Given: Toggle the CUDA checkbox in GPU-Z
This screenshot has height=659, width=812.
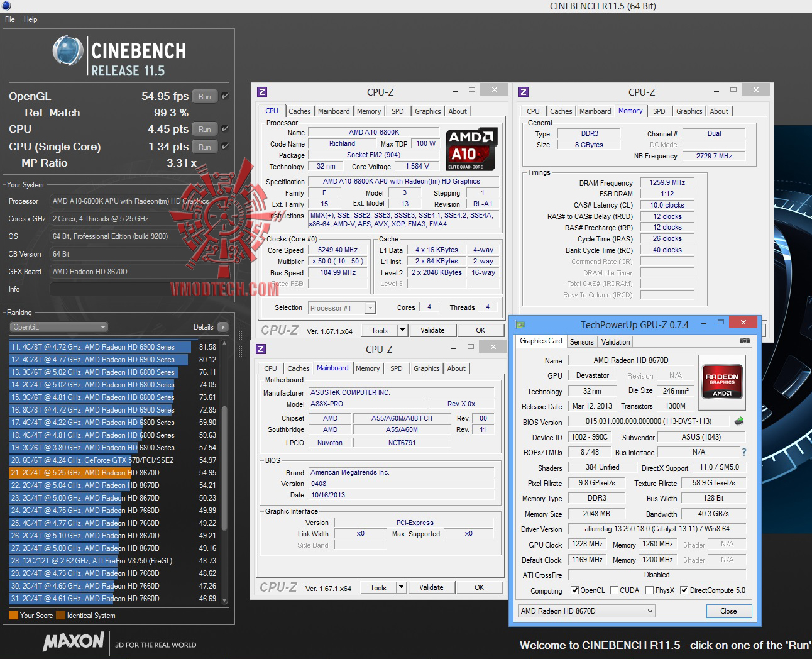Looking at the screenshot, I should coord(615,590).
